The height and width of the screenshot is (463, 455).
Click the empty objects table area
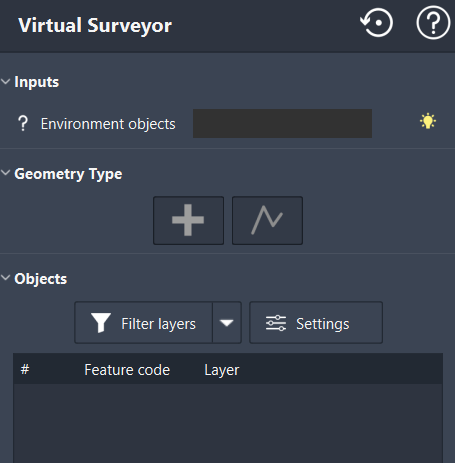[228, 423]
